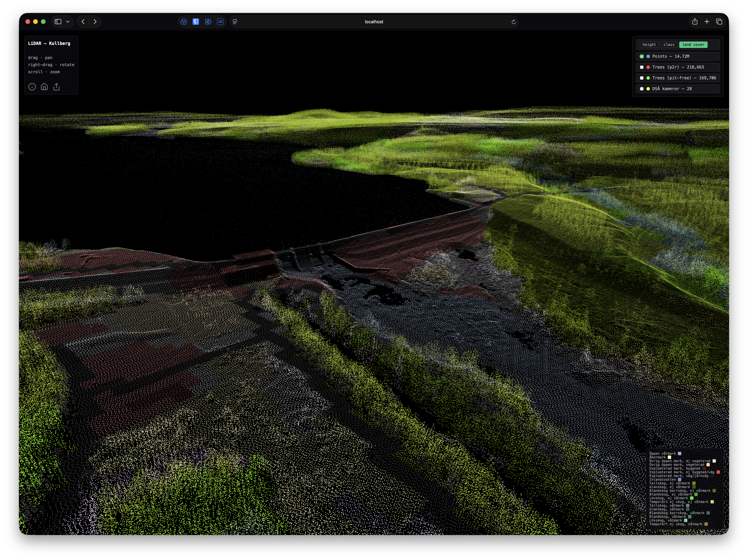Go back with the browser back arrow
Image resolution: width=748 pixels, height=560 pixels.
click(83, 22)
